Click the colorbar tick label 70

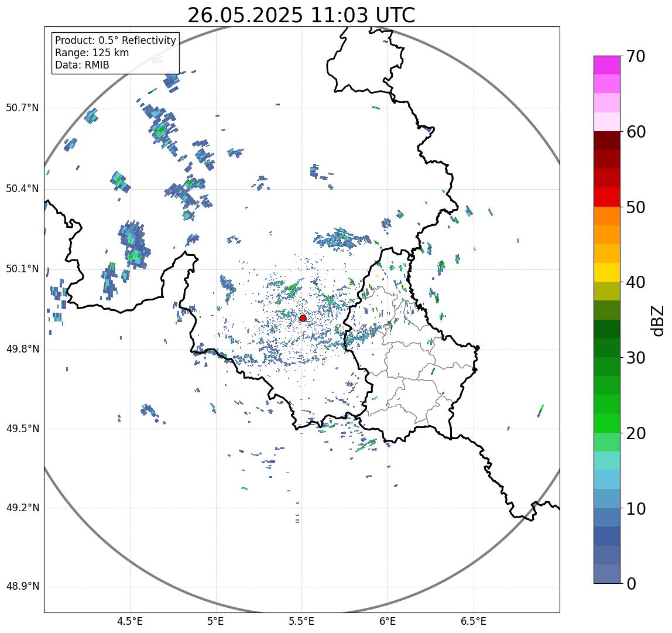click(636, 56)
